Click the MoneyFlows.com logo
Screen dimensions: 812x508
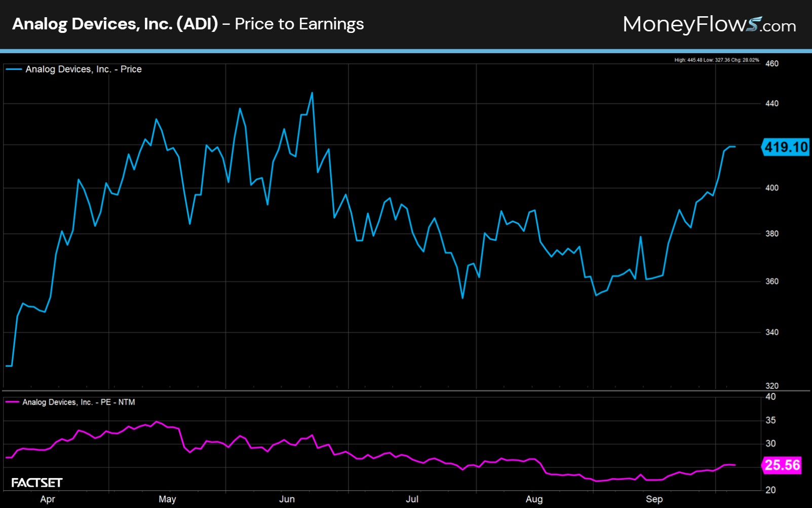pyautogui.click(x=709, y=24)
